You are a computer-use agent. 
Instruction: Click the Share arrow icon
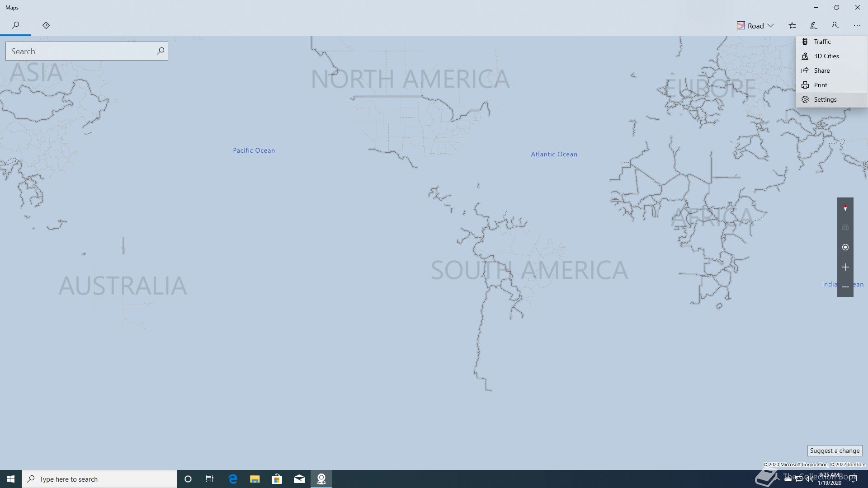coord(805,70)
